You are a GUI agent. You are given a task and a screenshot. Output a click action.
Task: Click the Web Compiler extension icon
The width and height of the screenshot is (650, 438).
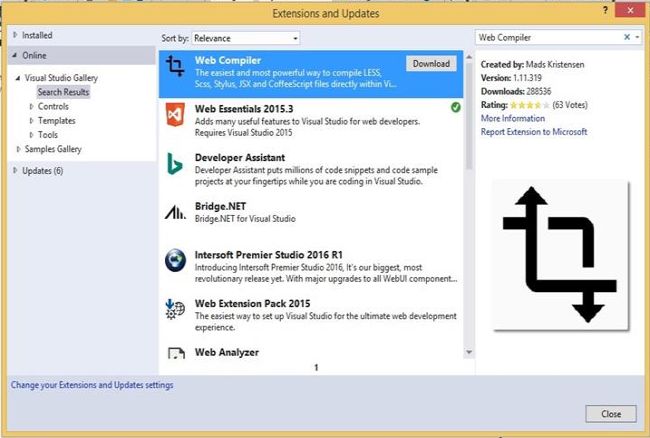pos(175,66)
